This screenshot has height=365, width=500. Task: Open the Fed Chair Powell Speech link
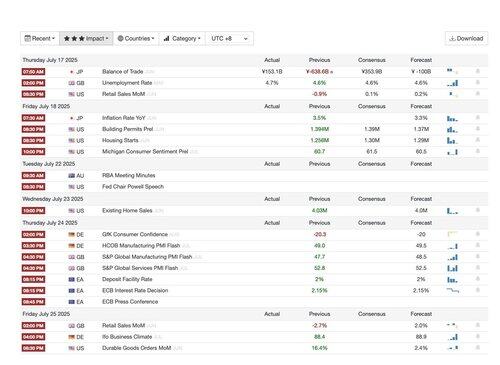point(133,186)
